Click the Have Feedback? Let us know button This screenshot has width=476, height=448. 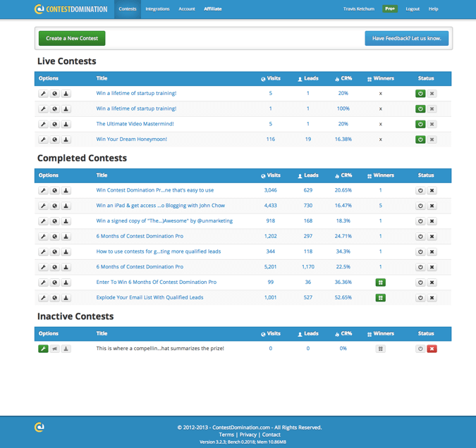click(x=406, y=38)
